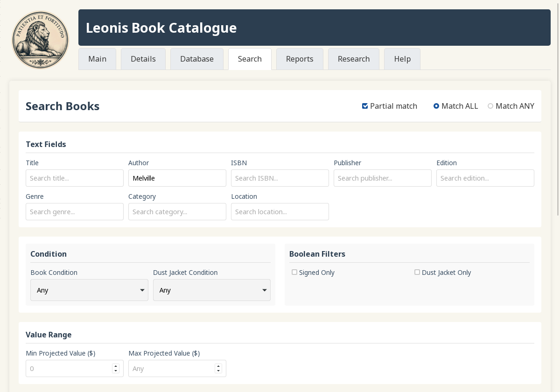Open the Help tab
This screenshot has width=560, height=392.
point(402,59)
